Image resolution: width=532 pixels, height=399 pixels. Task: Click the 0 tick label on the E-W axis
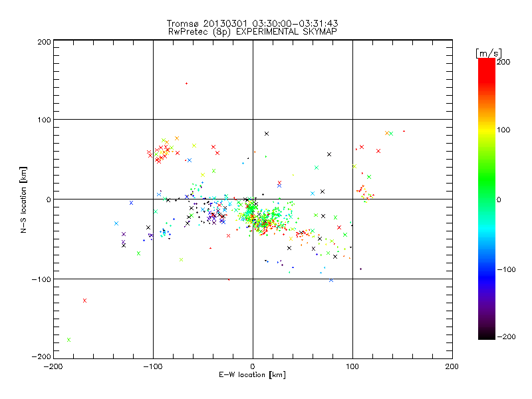click(x=253, y=366)
